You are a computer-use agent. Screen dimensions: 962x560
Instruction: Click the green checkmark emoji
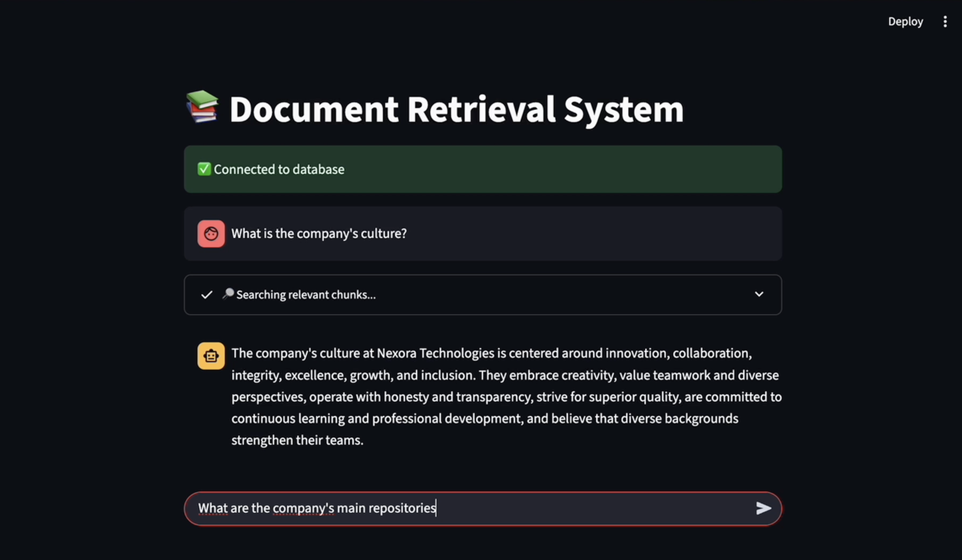pyautogui.click(x=204, y=169)
